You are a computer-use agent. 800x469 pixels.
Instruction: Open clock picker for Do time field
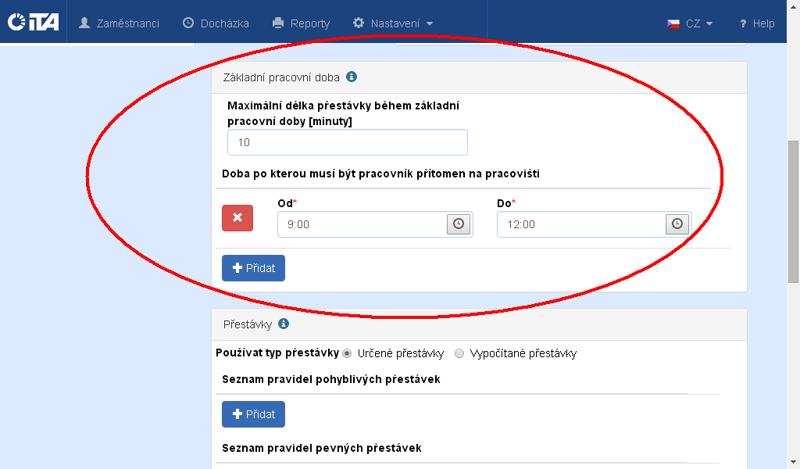(678, 224)
